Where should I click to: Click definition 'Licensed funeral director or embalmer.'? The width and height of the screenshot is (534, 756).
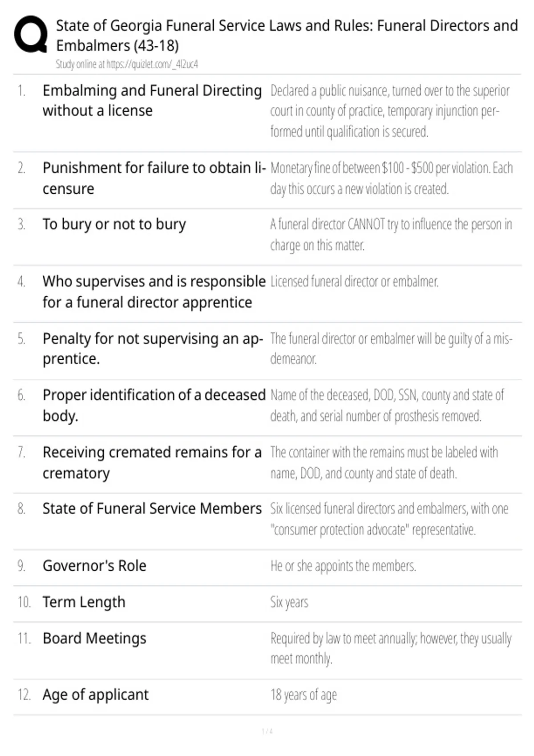coord(354,281)
